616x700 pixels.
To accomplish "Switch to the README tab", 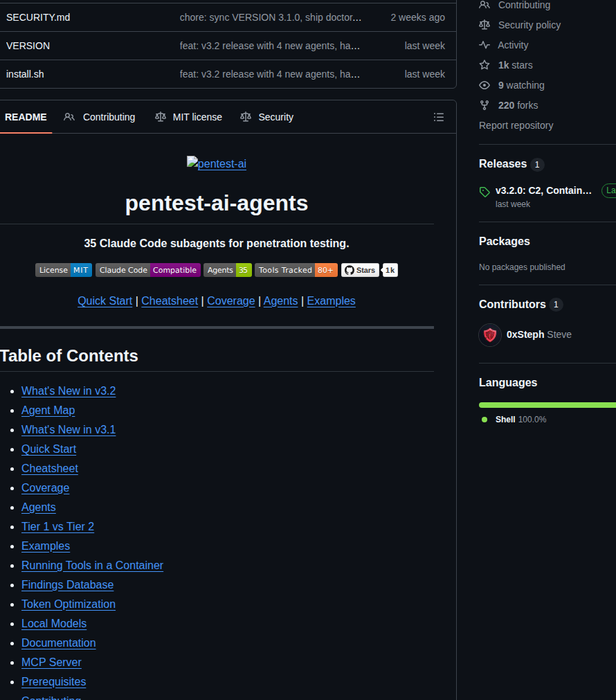I will click(x=26, y=117).
